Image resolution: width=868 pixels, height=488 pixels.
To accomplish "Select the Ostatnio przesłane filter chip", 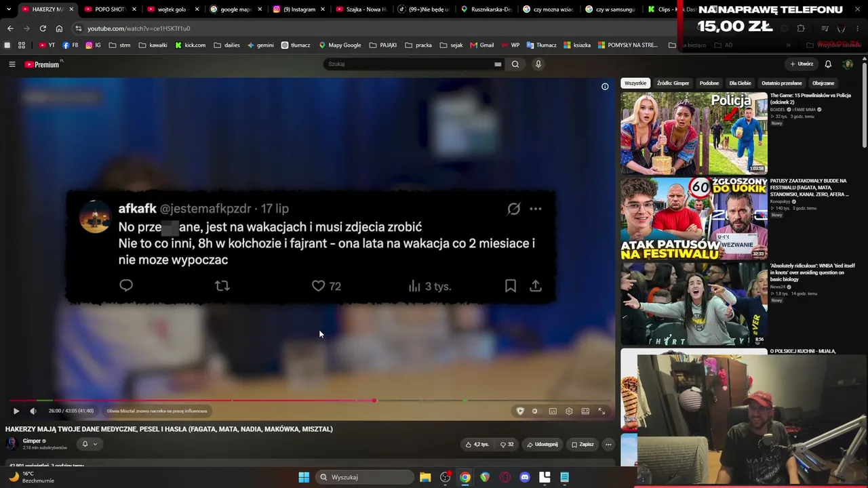I will (782, 83).
